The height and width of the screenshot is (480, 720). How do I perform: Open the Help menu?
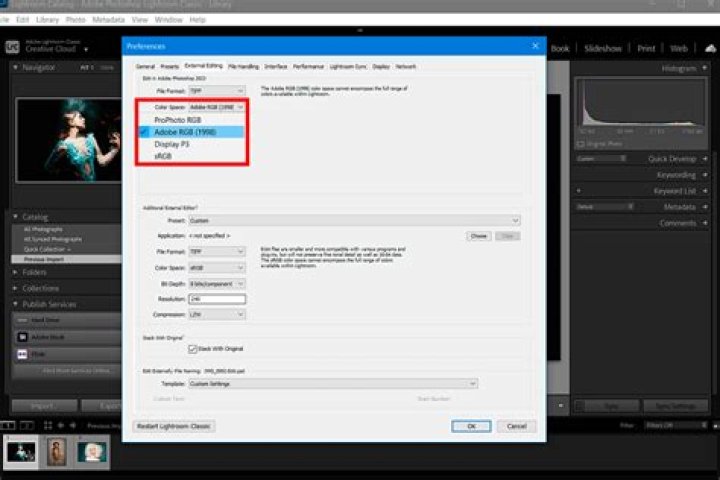click(x=197, y=20)
